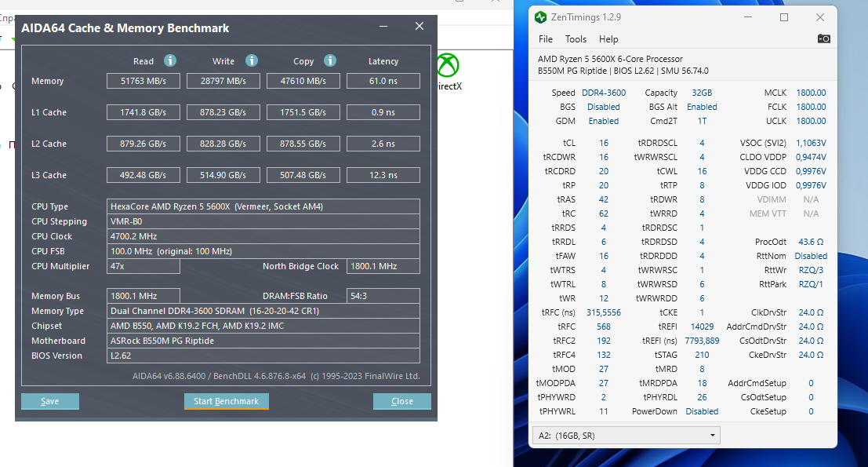Screen dimensions: 868x467
Task: Click the ProcOdt 43.6 Ω value
Action: pos(811,242)
